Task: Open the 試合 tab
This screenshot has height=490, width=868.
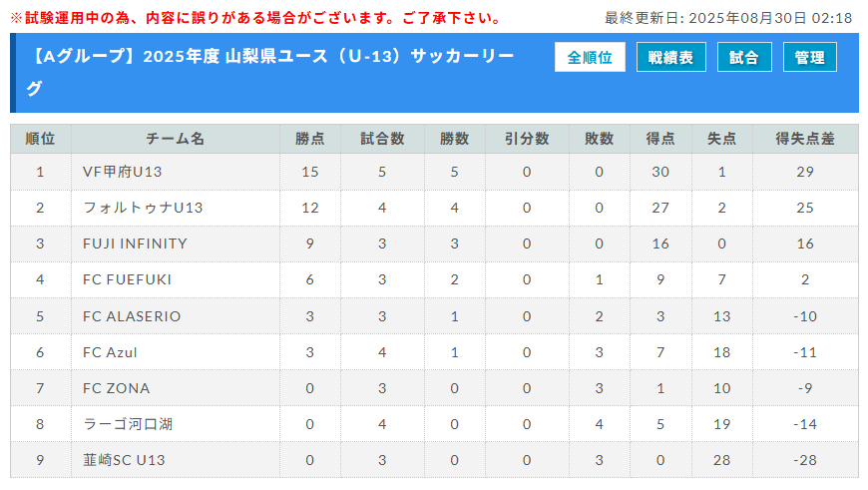Action: (744, 57)
